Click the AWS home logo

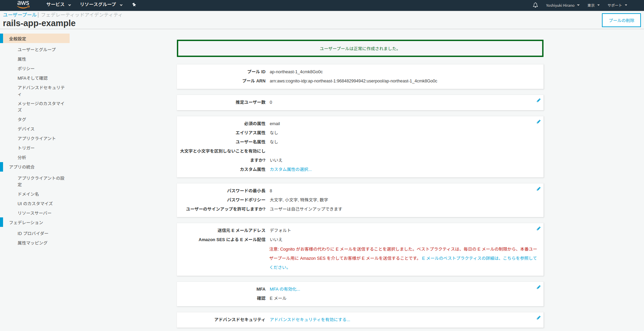[x=23, y=5]
